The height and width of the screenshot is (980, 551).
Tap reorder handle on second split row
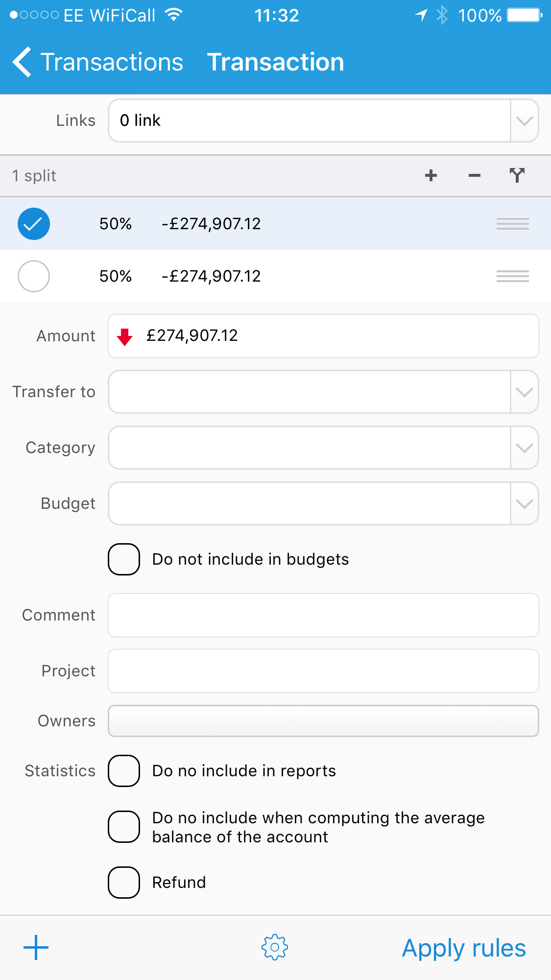pos(512,276)
